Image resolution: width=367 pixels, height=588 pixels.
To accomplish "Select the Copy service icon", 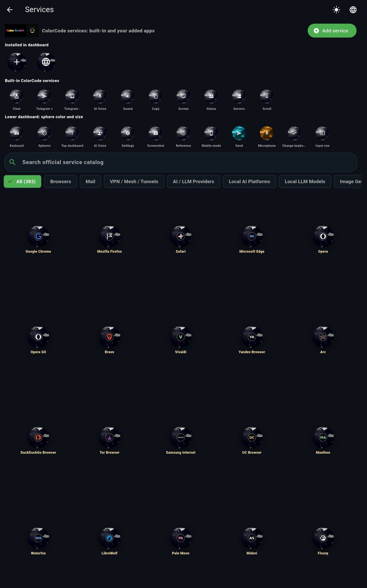I will tap(155, 96).
